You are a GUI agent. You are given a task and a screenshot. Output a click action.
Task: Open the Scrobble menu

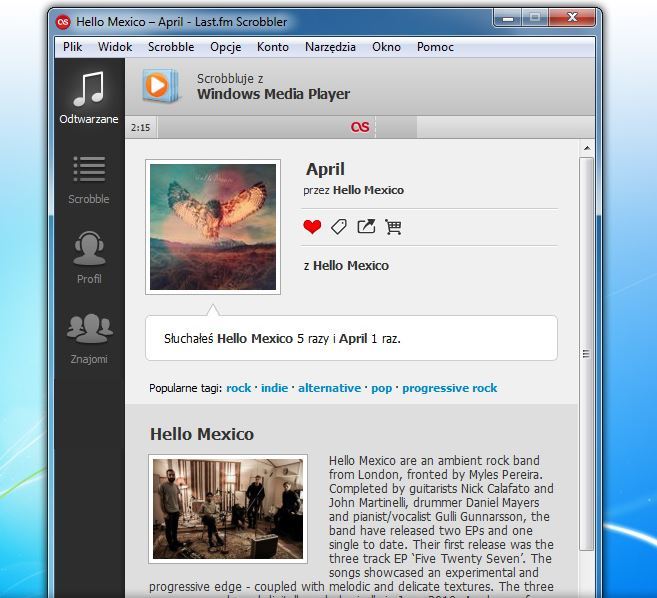coord(171,47)
